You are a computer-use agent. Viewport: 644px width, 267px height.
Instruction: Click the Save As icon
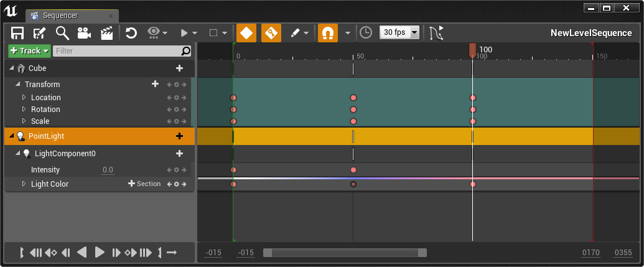[x=40, y=33]
